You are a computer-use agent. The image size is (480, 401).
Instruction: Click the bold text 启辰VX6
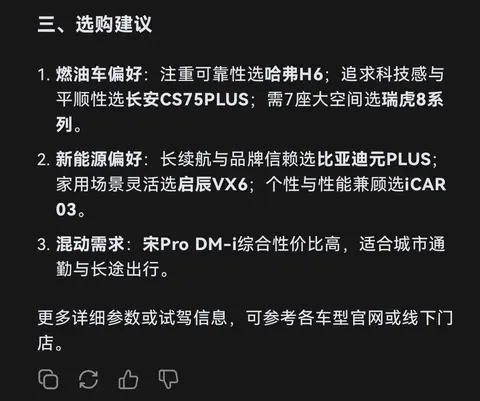pos(212,184)
